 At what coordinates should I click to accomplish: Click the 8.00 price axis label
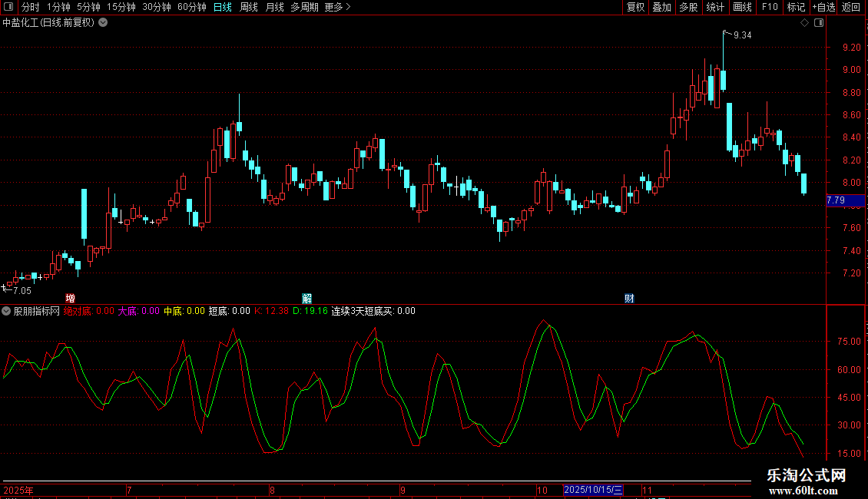[x=851, y=183]
